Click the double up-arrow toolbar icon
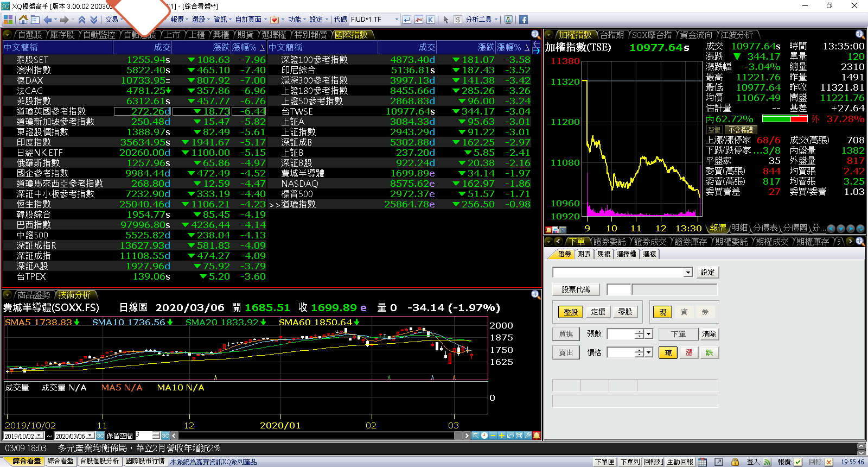 point(82,20)
